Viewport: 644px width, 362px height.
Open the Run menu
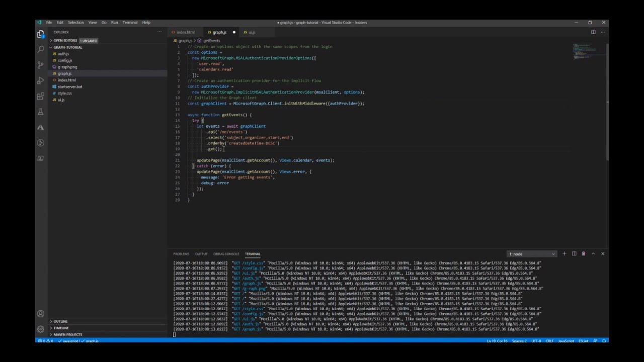point(114,23)
